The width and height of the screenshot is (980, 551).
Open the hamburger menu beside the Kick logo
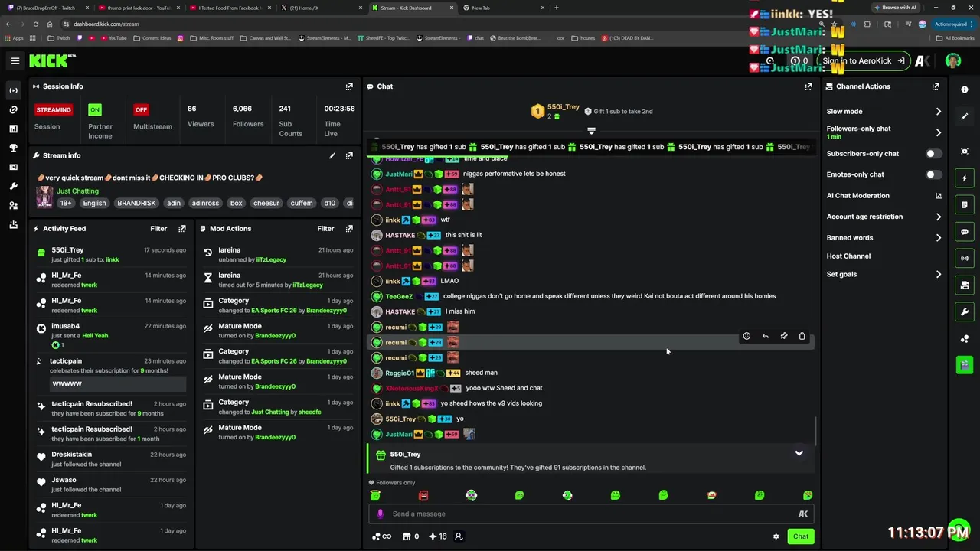coord(15,60)
